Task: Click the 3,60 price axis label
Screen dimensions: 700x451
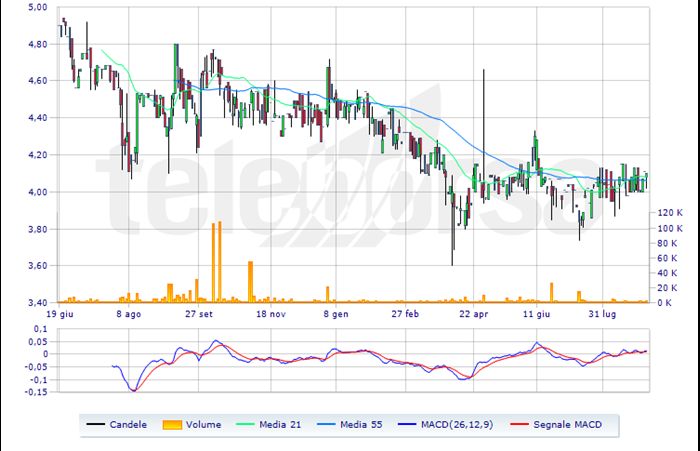Action: click(38, 266)
